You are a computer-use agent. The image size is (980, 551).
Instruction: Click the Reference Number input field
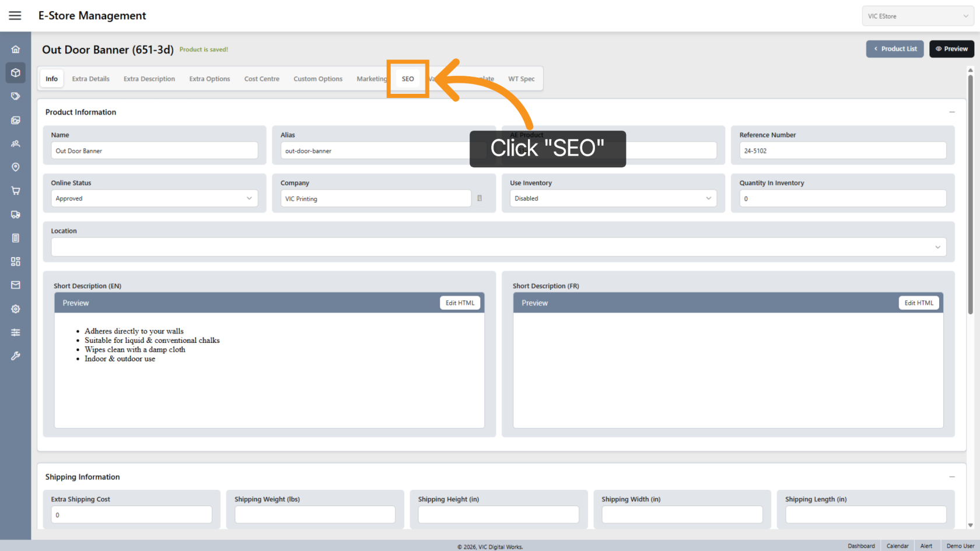(x=842, y=150)
